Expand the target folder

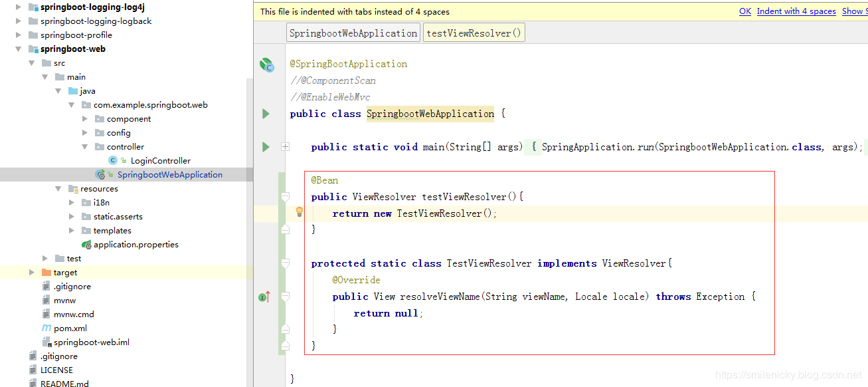point(32,273)
